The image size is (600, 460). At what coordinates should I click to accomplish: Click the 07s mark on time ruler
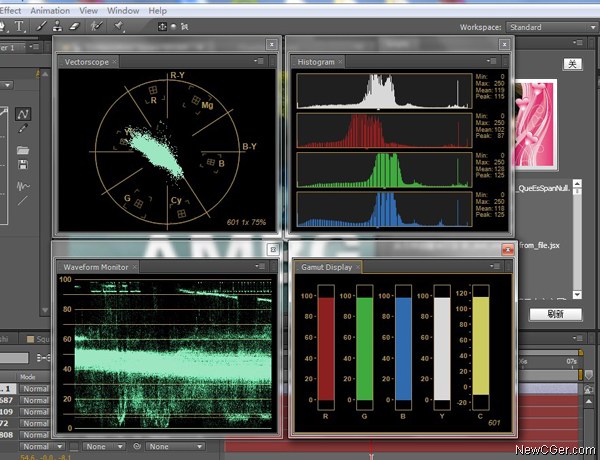click(x=571, y=361)
